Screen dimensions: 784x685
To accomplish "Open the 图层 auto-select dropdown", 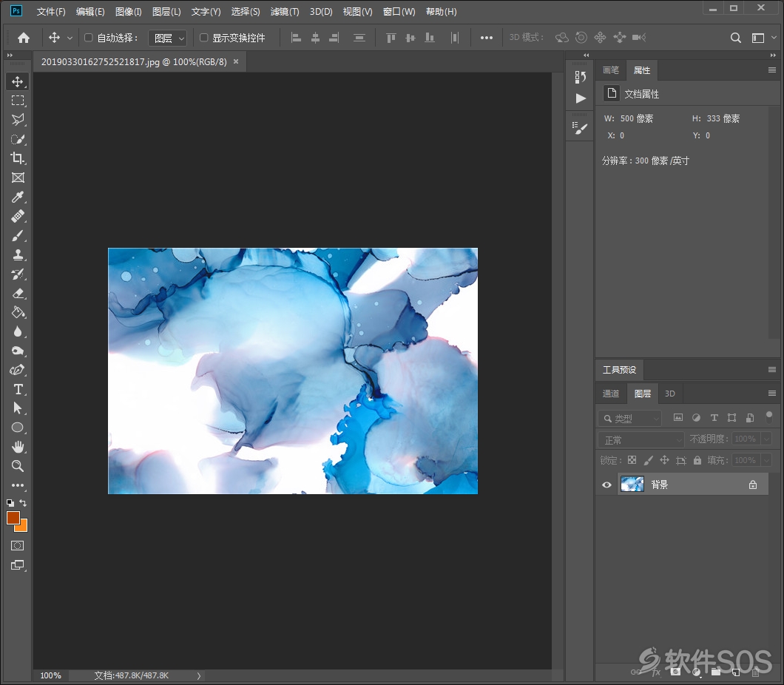I will coord(168,38).
